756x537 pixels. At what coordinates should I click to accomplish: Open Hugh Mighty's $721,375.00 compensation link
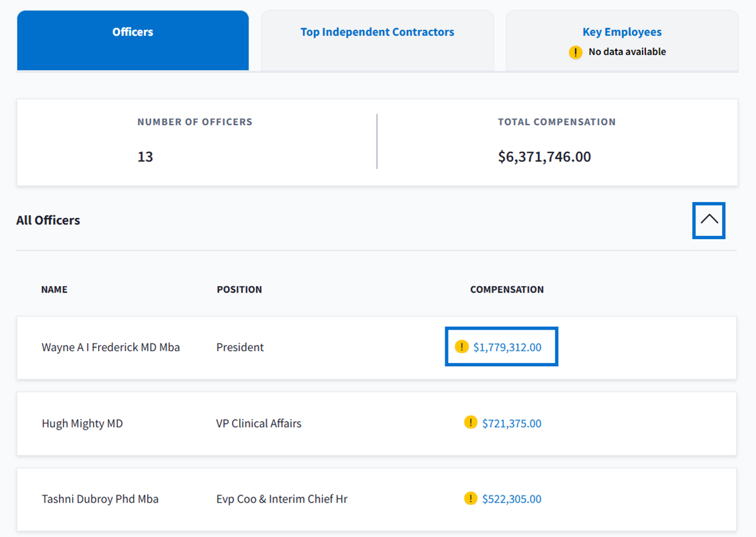tap(512, 423)
